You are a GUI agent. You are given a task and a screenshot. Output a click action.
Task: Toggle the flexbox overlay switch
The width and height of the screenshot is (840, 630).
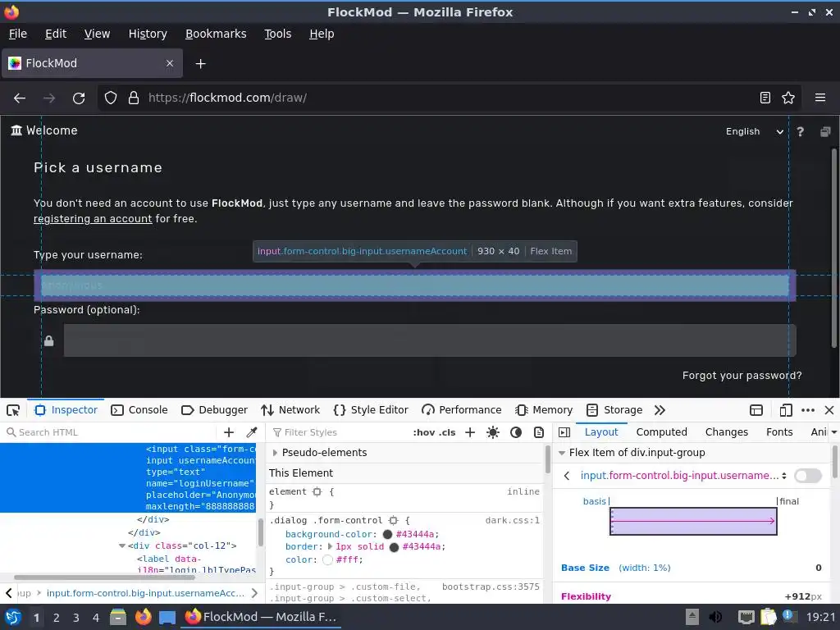pyautogui.click(x=808, y=476)
